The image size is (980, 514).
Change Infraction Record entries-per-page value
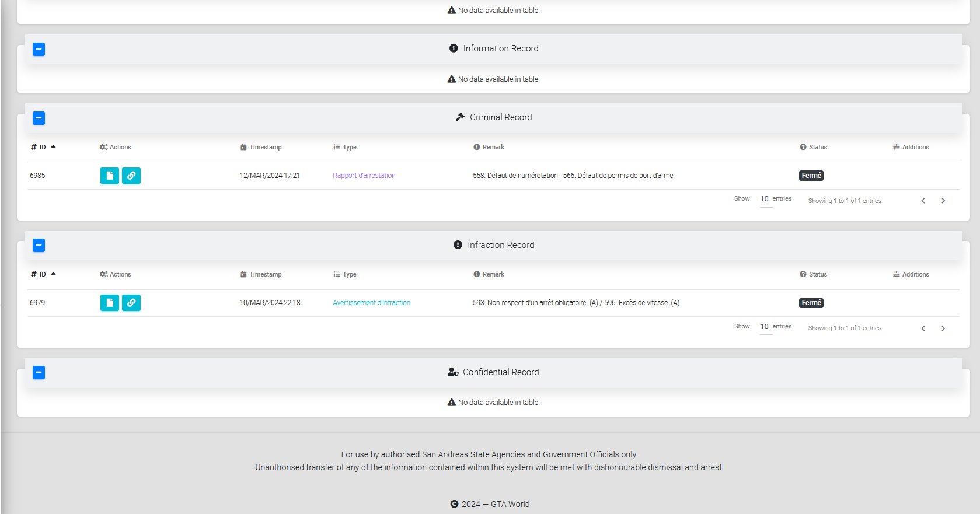tap(765, 327)
